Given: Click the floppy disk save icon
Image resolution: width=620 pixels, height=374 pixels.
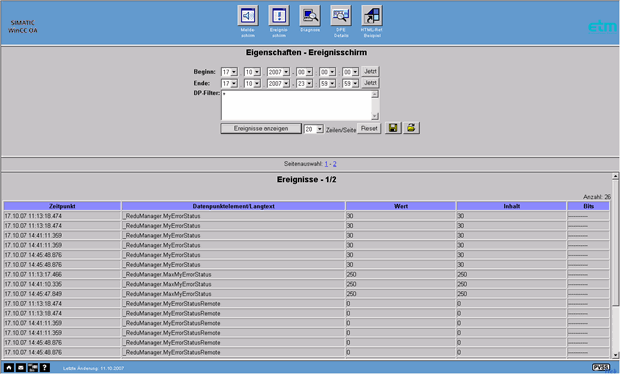Looking at the screenshot, I should (393, 128).
